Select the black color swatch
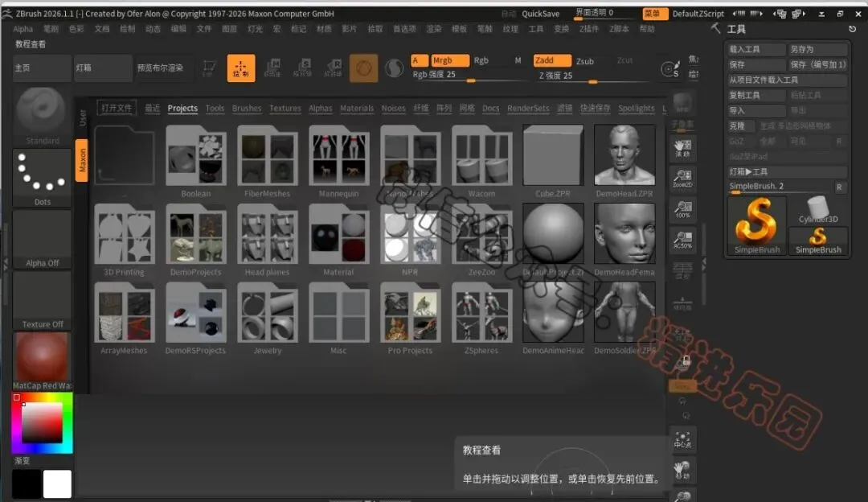The width and height of the screenshot is (868, 502). (27, 484)
